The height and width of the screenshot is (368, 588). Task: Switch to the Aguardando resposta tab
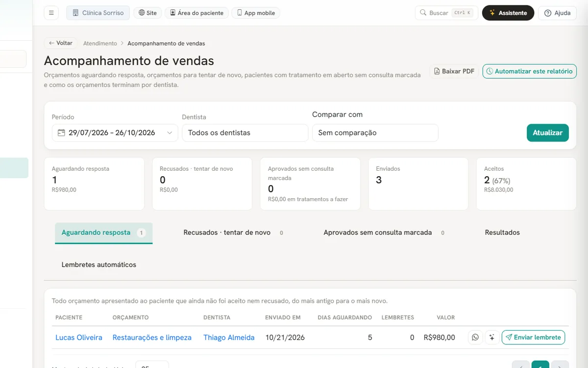[103, 233]
